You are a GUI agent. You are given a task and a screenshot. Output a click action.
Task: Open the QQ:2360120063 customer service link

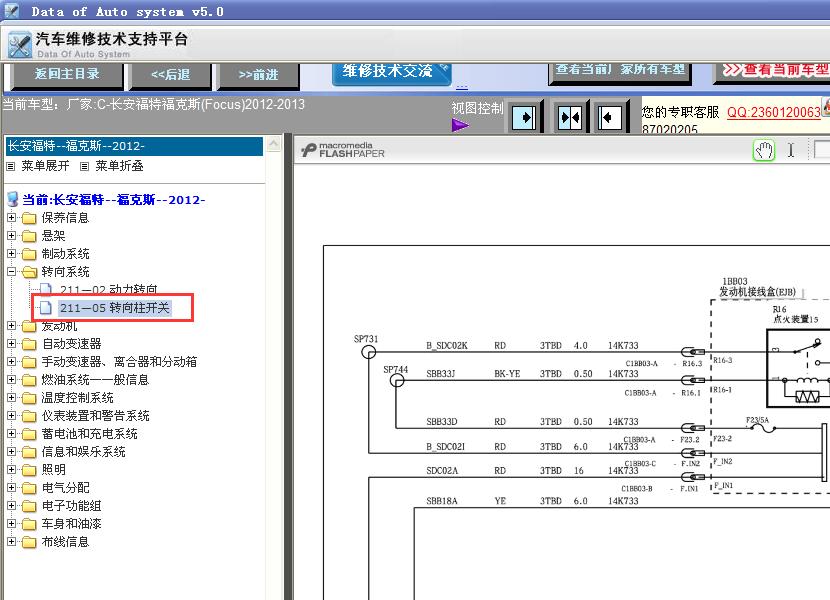click(773, 112)
